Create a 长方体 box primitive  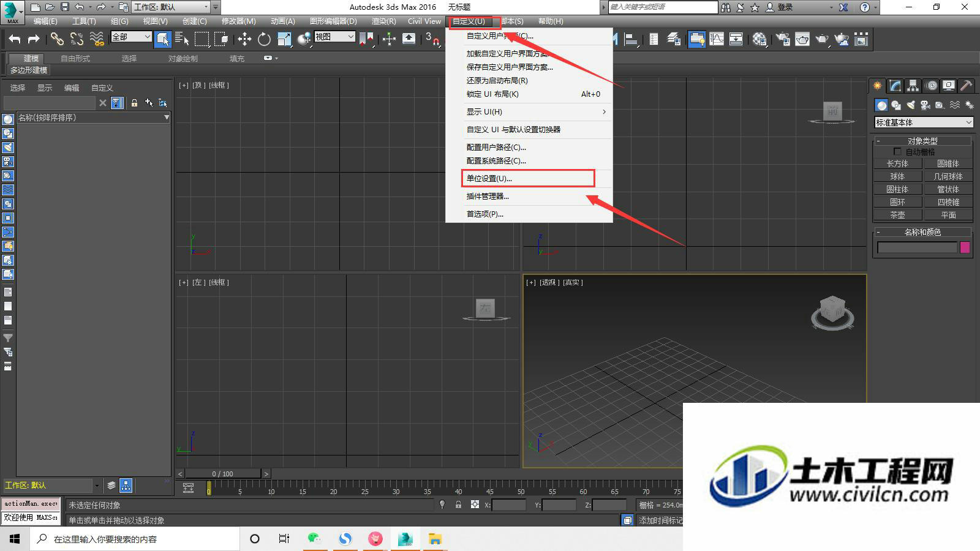pyautogui.click(x=897, y=163)
